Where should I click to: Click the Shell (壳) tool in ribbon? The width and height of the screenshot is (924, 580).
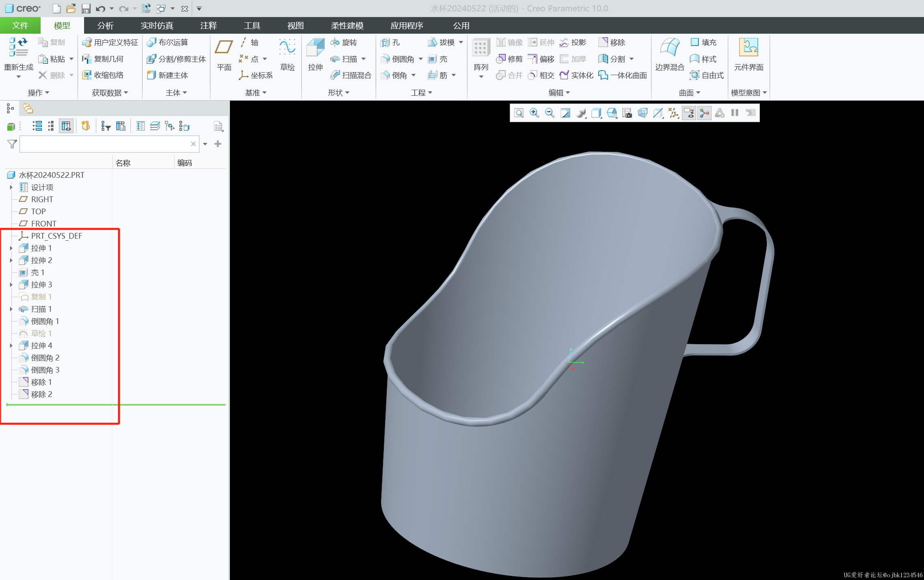[437, 59]
